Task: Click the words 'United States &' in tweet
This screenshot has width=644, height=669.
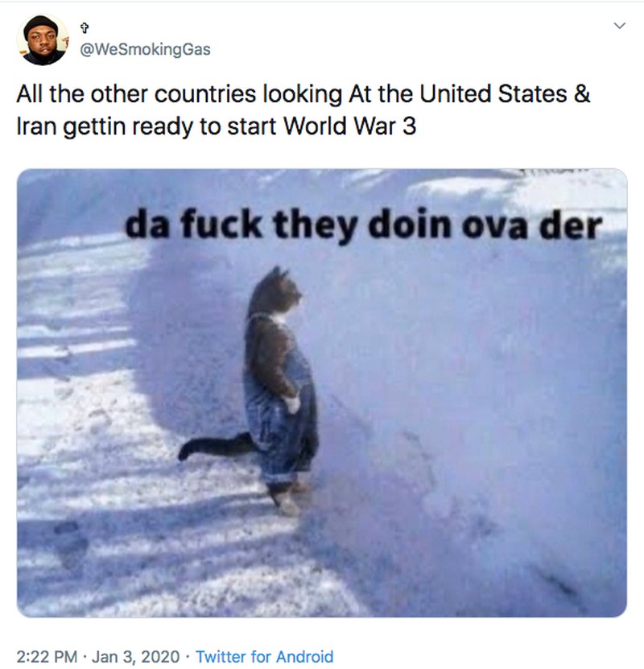Action: [505, 94]
